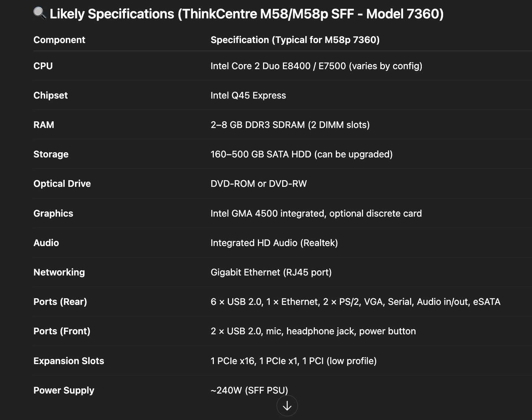Click the DVD-ROM or DVD-RW value
The width and height of the screenshot is (532, 420).
tap(259, 184)
